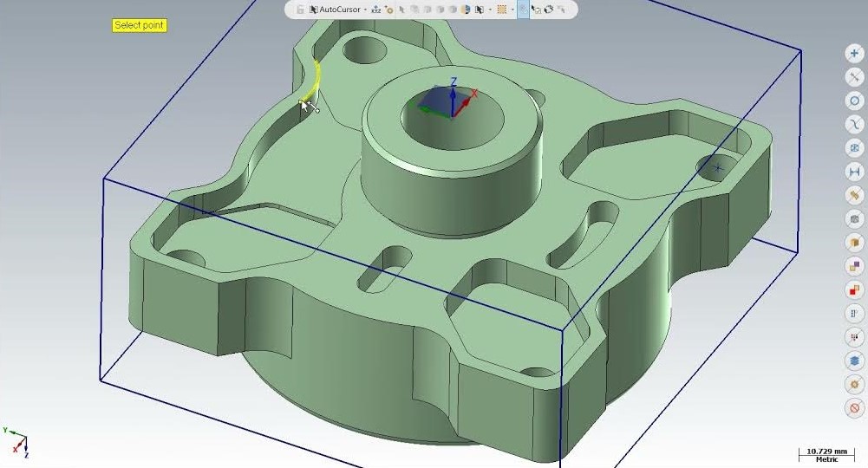Open the AutoCursor dropdown arrow
The width and height of the screenshot is (868, 468).
point(365,10)
